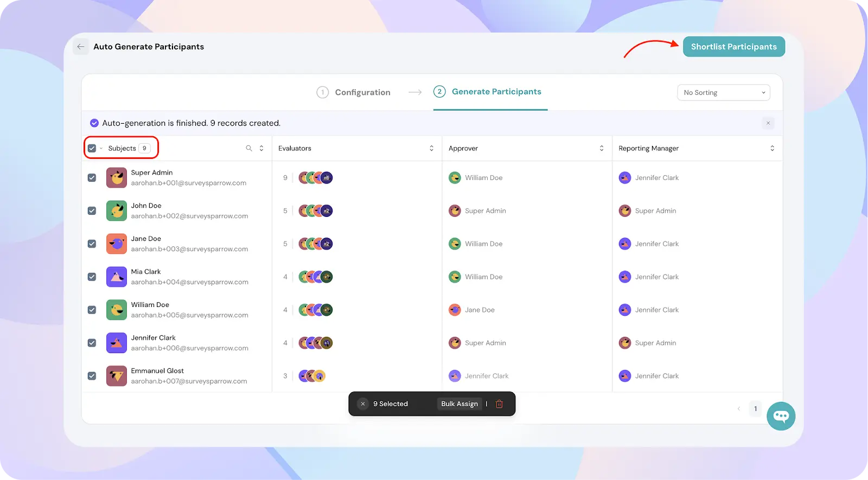Open the No Sorting dropdown
Screen dimensions: 868x480
coord(723,93)
